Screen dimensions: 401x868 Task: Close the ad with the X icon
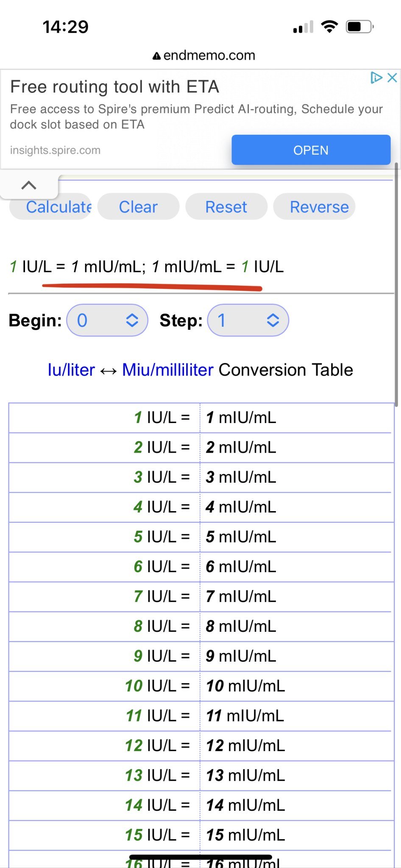[x=392, y=78]
